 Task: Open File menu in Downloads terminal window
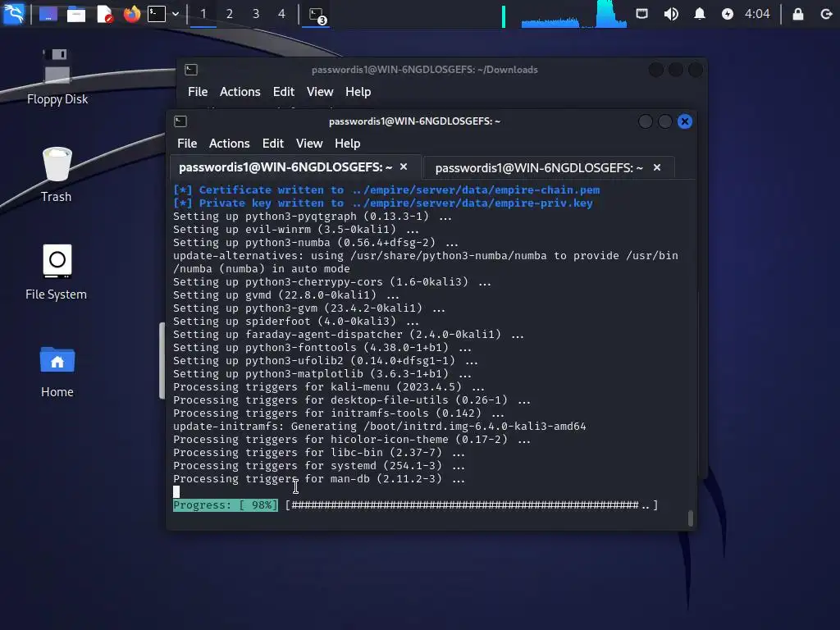pyautogui.click(x=198, y=92)
